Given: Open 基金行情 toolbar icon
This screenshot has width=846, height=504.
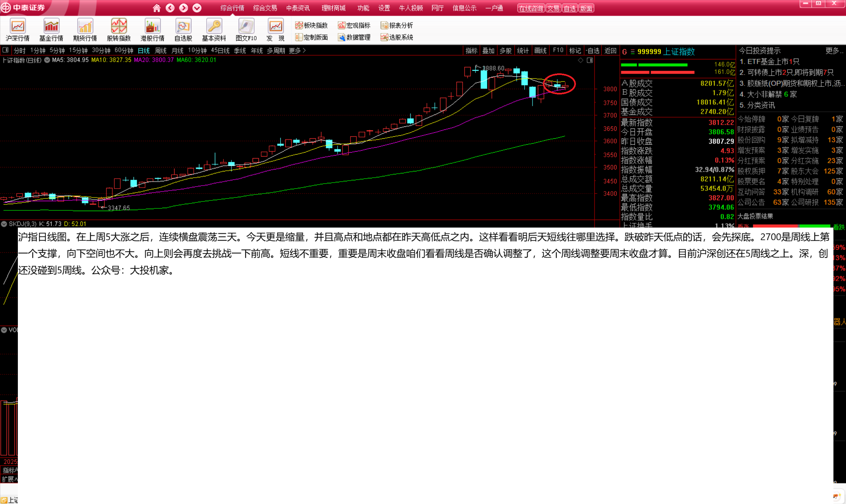Looking at the screenshot, I should 51,30.
